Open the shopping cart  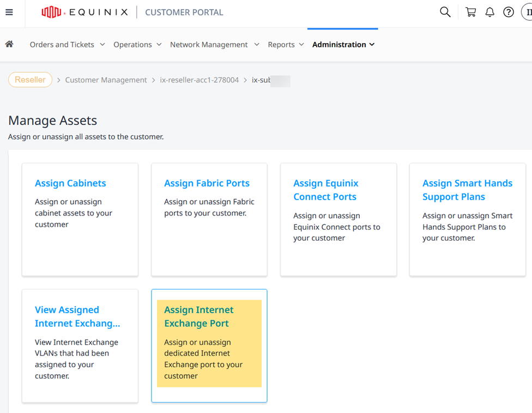[x=470, y=12]
